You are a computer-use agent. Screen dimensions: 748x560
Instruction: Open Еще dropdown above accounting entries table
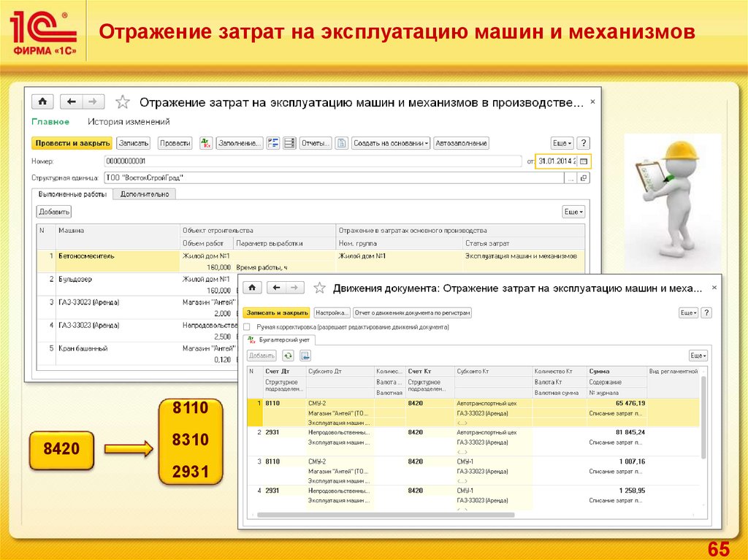tap(698, 356)
